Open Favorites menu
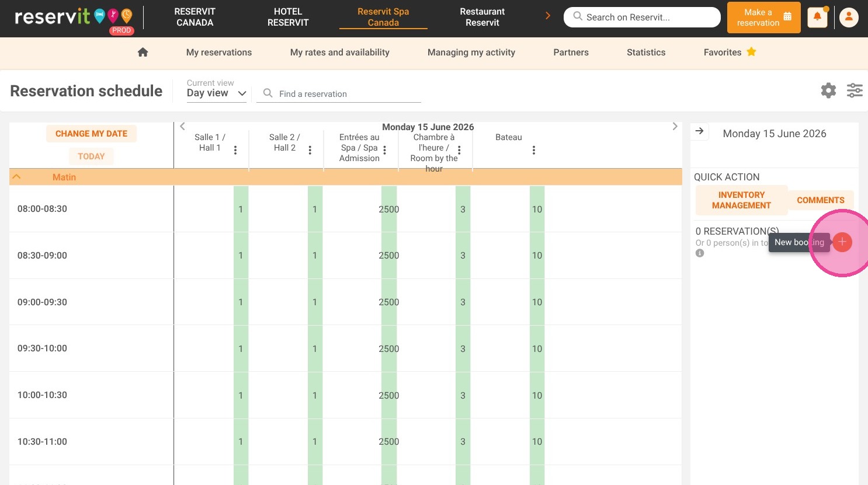Screen dimensions: 868x485 [723, 53]
